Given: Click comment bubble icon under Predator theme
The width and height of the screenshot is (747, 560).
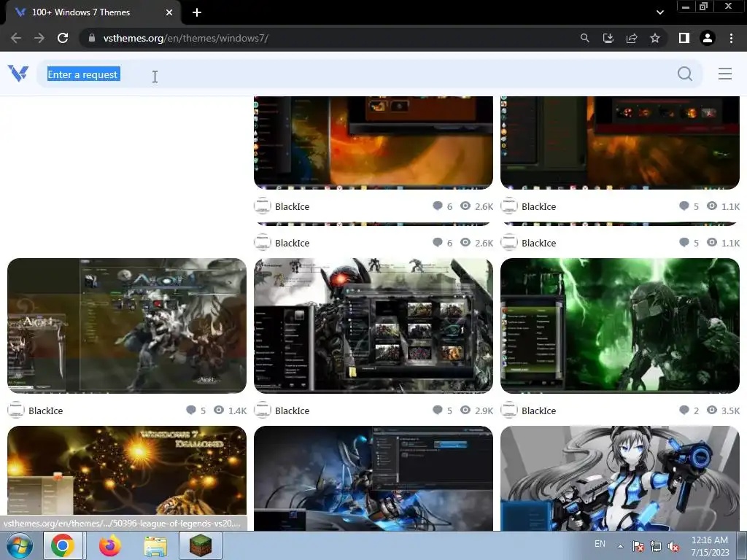Looking at the screenshot, I should (x=684, y=410).
